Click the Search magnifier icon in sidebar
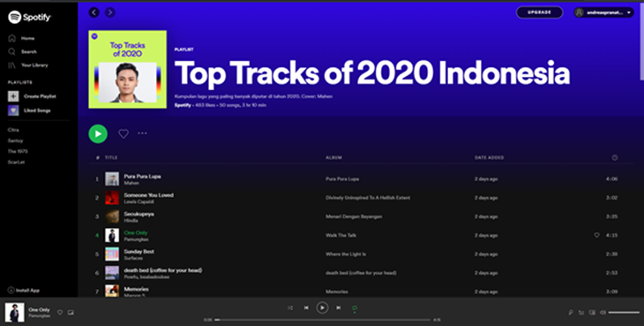The image size is (644, 326). pos(12,52)
